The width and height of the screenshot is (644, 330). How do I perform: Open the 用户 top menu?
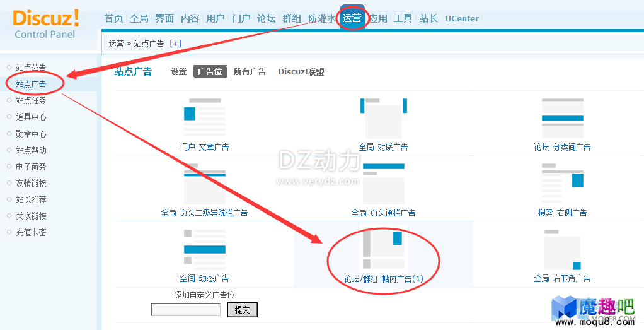216,18
